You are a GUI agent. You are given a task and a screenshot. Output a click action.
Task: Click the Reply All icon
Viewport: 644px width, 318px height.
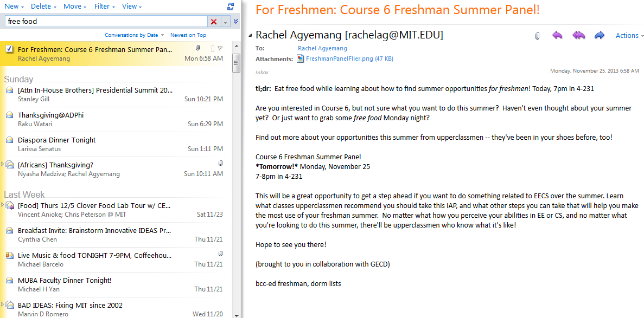[578, 36]
